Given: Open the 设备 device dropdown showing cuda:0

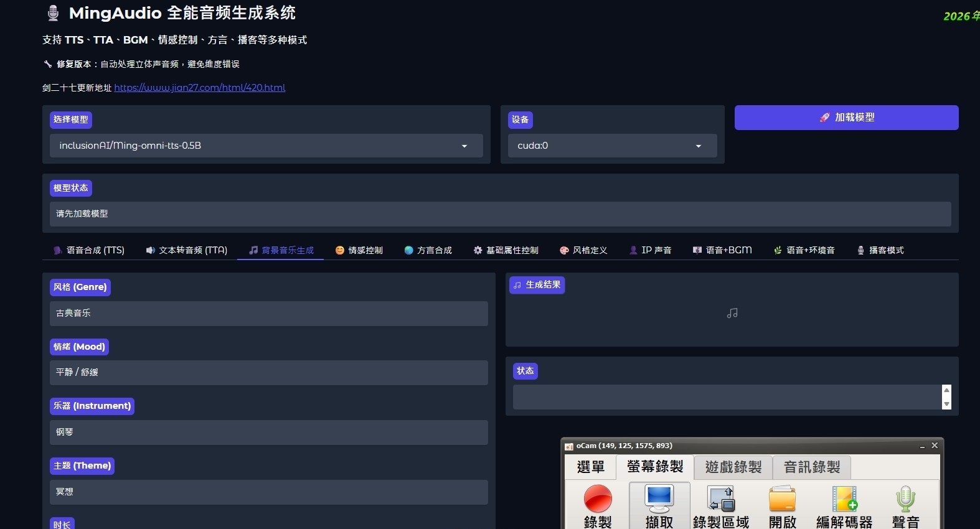Looking at the screenshot, I should pos(613,146).
